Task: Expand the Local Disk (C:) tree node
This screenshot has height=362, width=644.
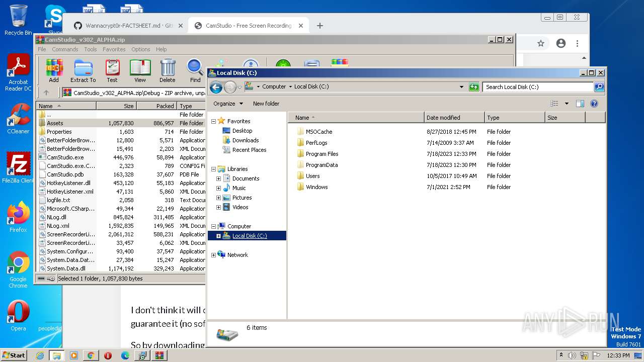Action: [218, 236]
